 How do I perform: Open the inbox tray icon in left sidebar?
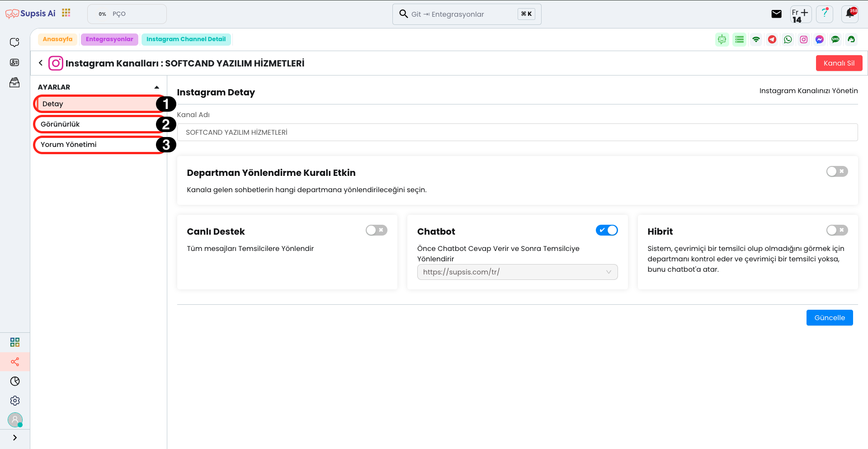(15, 82)
